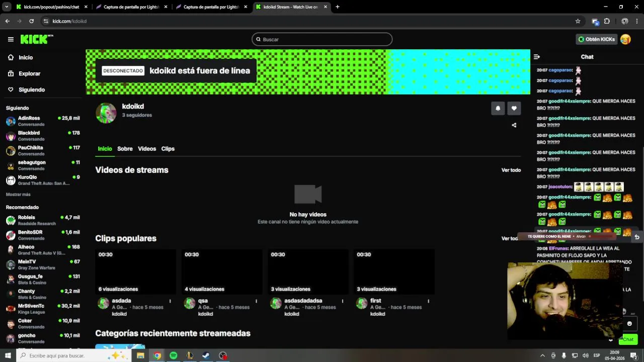Image resolution: width=644 pixels, height=362 pixels.
Task: Open options menu for first clip
Action: coord(429,301)
